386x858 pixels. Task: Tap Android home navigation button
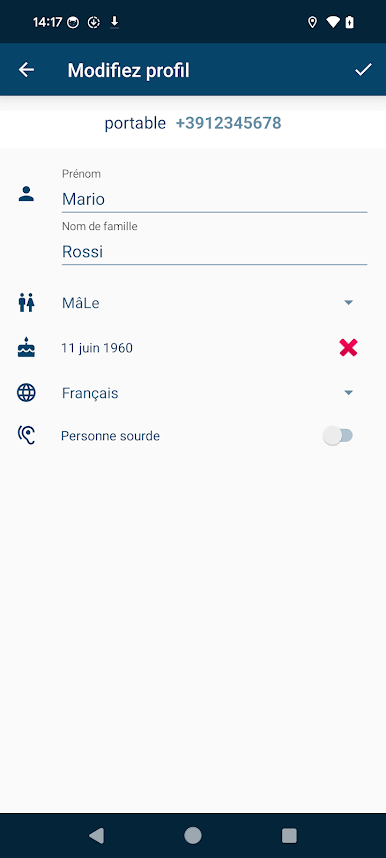[193, 835]
